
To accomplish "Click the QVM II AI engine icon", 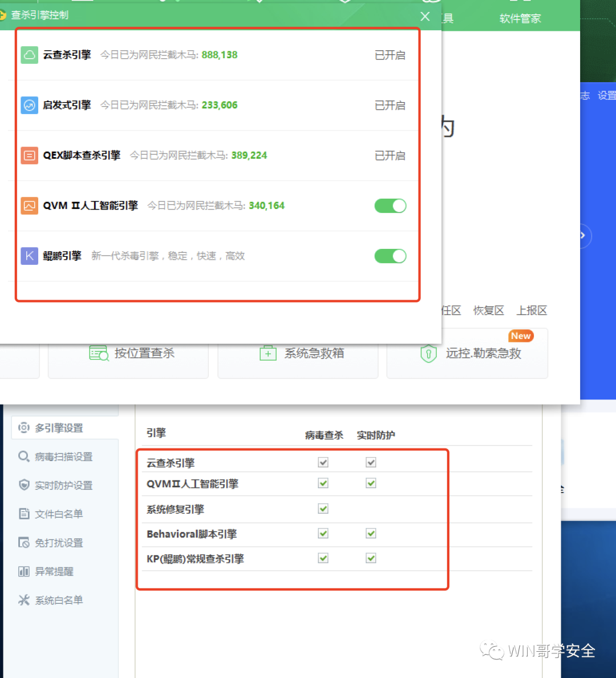I will click(x=30, y=205).
